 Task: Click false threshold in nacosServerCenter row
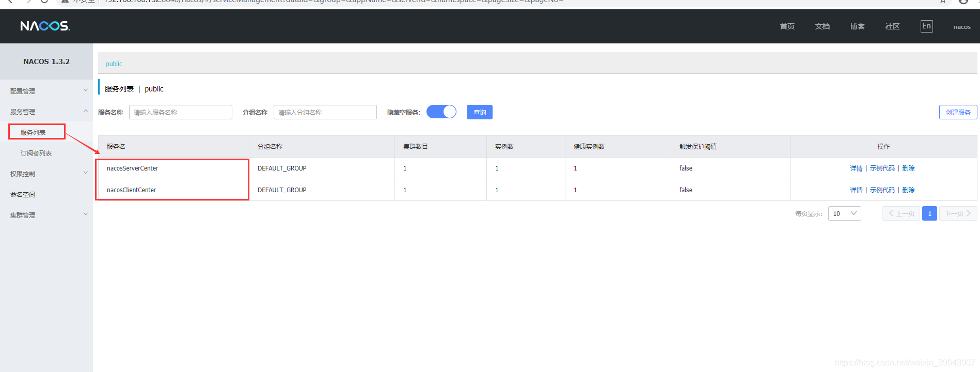coord(686,168)
